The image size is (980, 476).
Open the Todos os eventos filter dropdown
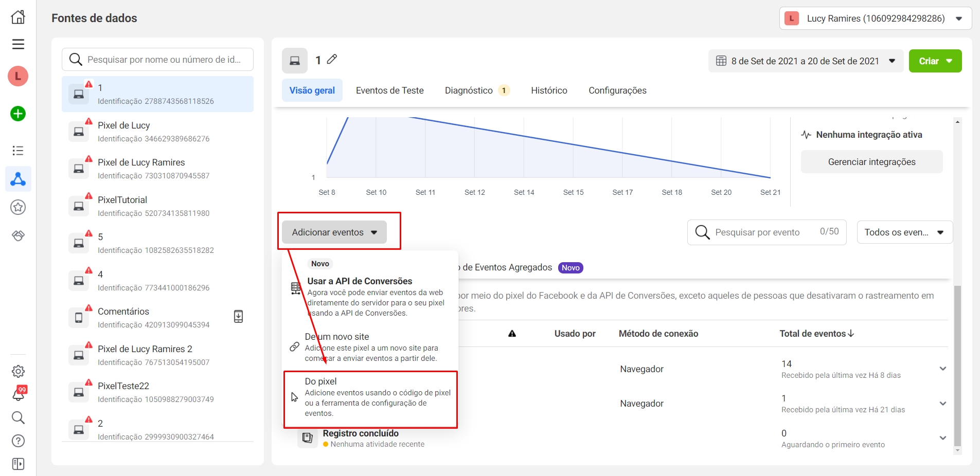click(x=904, y=232)
